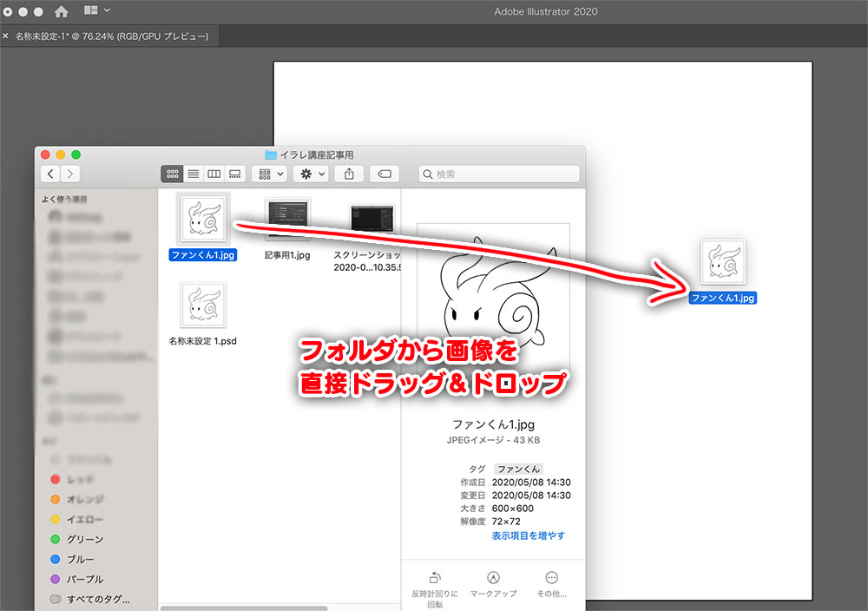868x611 pixels.
Task: Open すべてのタグ... in sidebar
Action: pos(90,599)
